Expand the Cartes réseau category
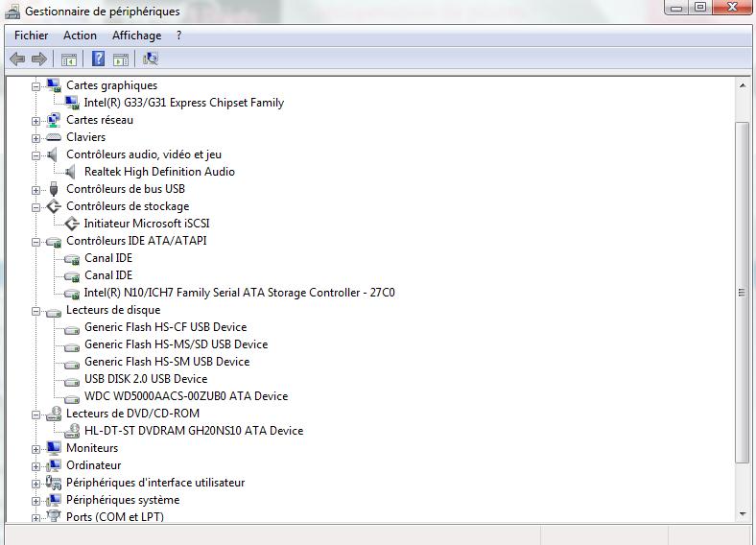Screen dimensions: 756x545 click(x=36, y=121)
